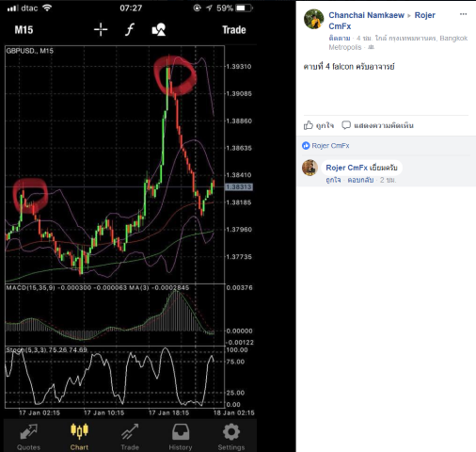Open the Settings tab
The image size is (476, 452).
click(231, 437)
